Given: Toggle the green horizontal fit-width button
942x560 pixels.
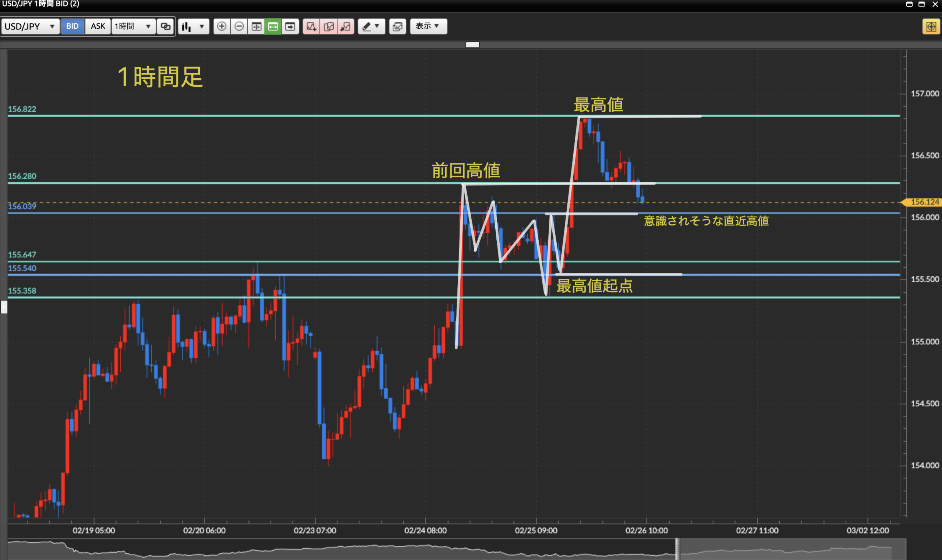Looking at the screenshot, I should click(273, 26).
